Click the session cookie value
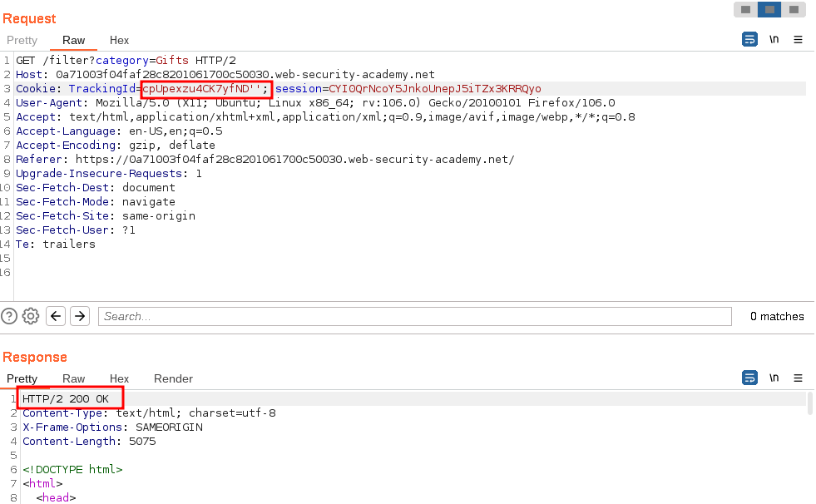Image resolution: width=816 pixels, height=504 pixels. click(x=435, y=89)
